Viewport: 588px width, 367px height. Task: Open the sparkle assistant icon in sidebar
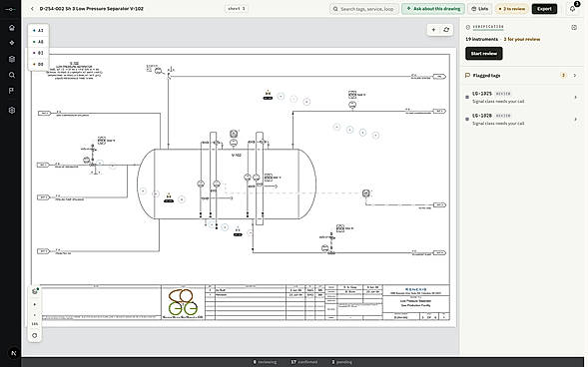[x=12, y=43]
